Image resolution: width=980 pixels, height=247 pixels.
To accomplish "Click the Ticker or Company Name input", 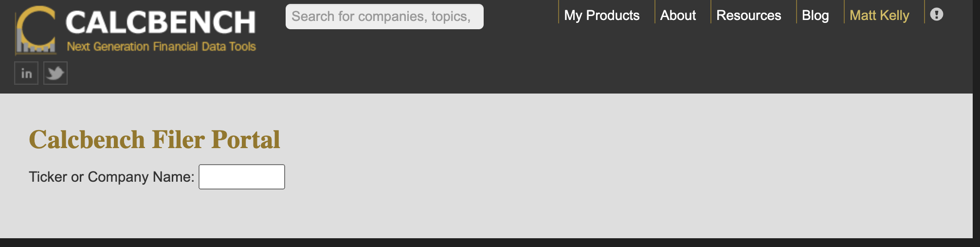I will click(x=242, y=177).
